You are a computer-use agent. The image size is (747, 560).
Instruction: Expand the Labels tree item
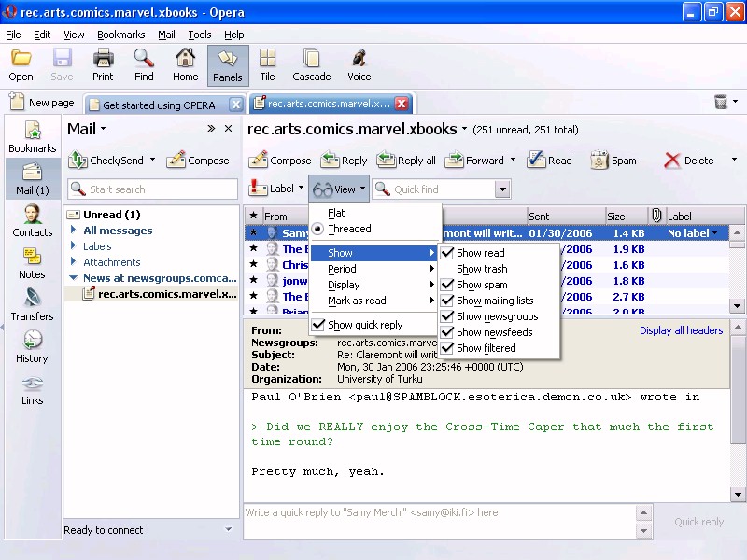point(74,246)
